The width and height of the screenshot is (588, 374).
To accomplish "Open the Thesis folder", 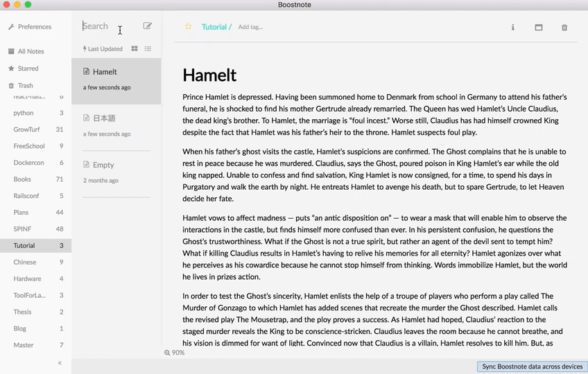I will click(35, 312).
